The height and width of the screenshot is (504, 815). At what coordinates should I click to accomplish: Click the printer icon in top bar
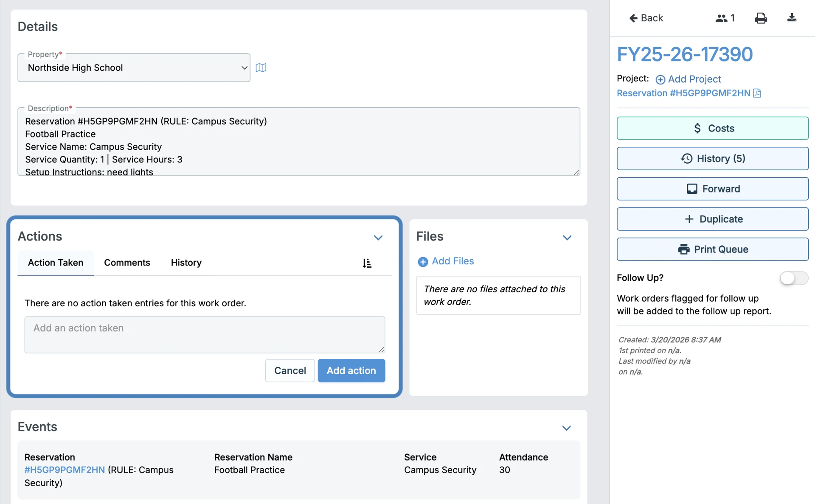click(761, 18)
